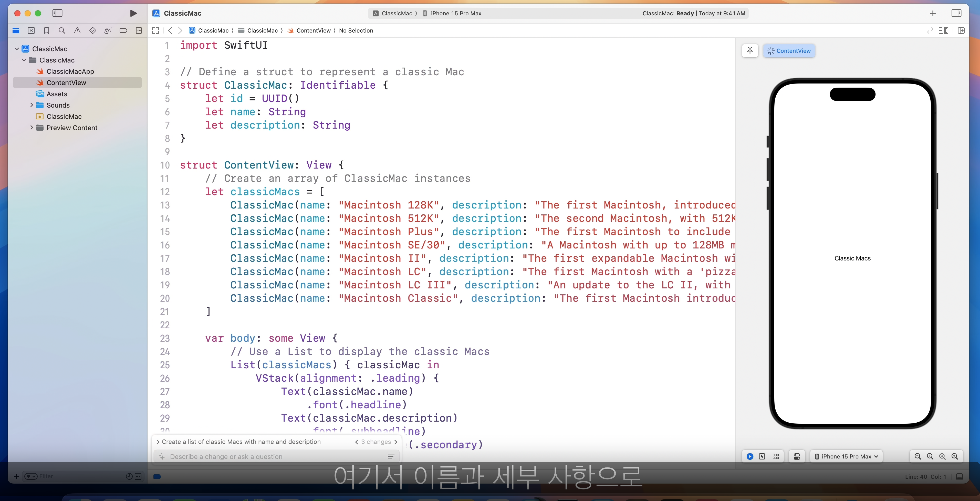Show only source-controlled files filter
Viewport: 980px width, 501px height.
click(x=138, y=477)
